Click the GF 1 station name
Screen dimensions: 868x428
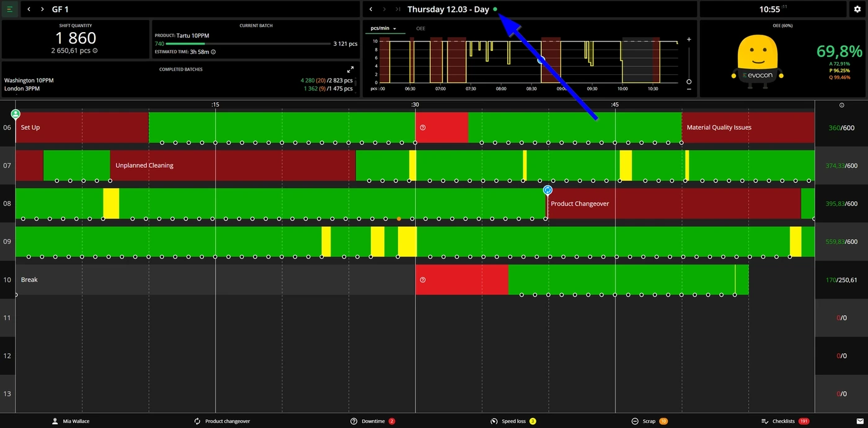(60, 9)
